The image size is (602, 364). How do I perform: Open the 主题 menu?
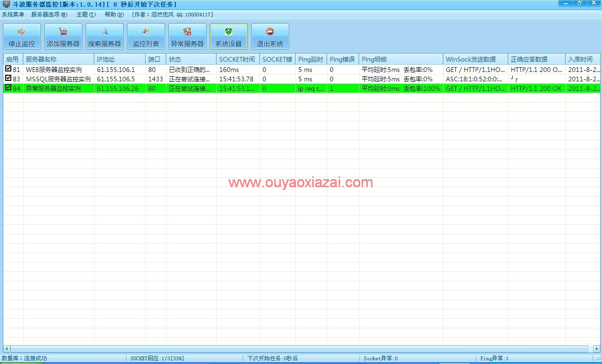(86, 15)
